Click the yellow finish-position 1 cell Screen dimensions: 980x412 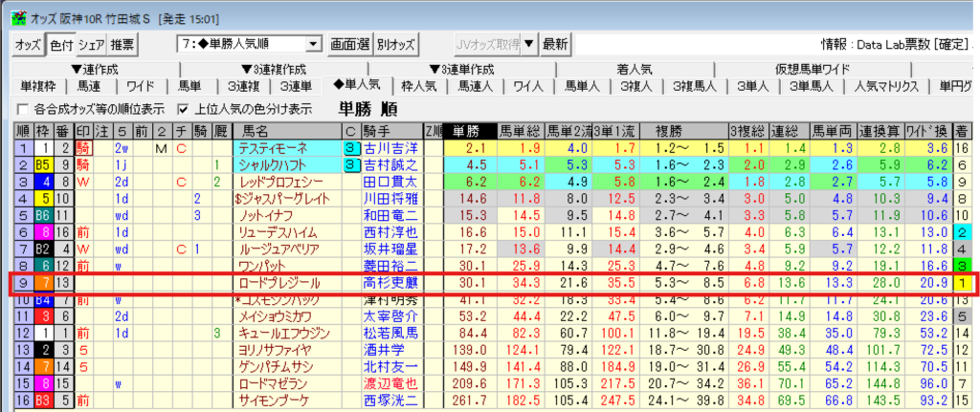(x=962, y=283)
